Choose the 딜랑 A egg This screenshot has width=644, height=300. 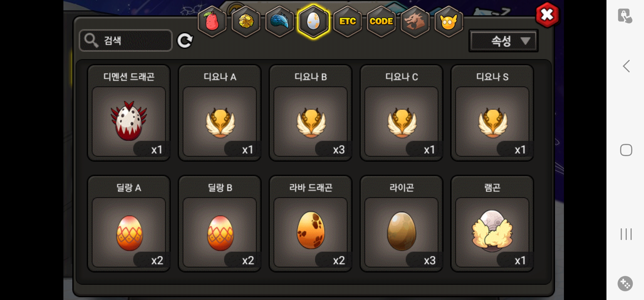point(129,224)
